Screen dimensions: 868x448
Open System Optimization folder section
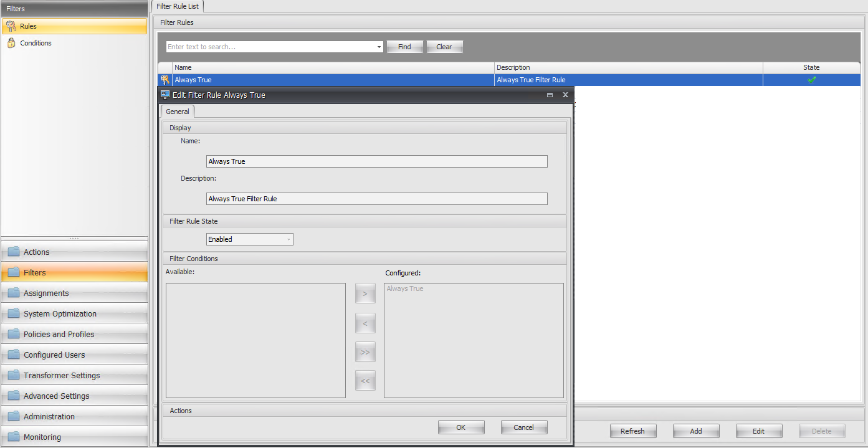tap(60, 314)
